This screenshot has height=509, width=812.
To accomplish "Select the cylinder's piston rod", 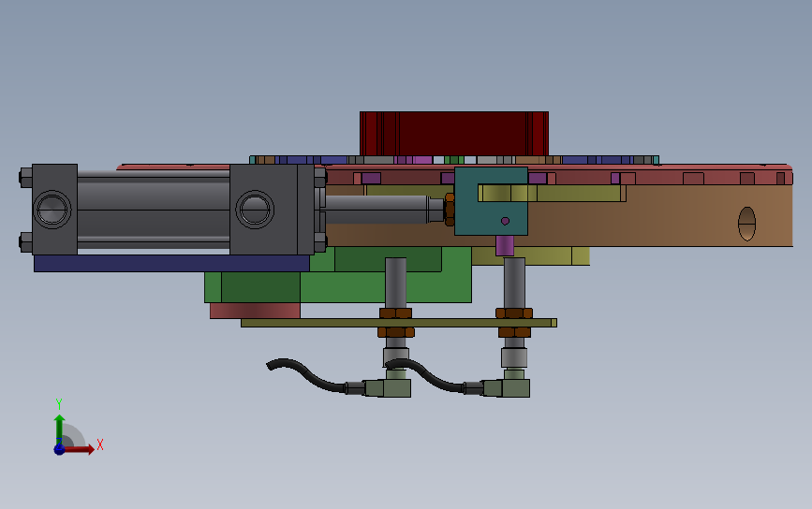I will [377, 210].
